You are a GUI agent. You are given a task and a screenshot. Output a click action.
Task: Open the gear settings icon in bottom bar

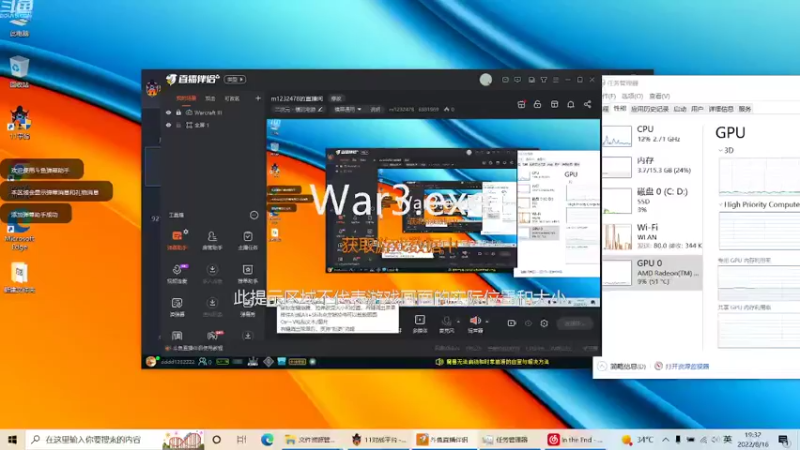(544, 323)
